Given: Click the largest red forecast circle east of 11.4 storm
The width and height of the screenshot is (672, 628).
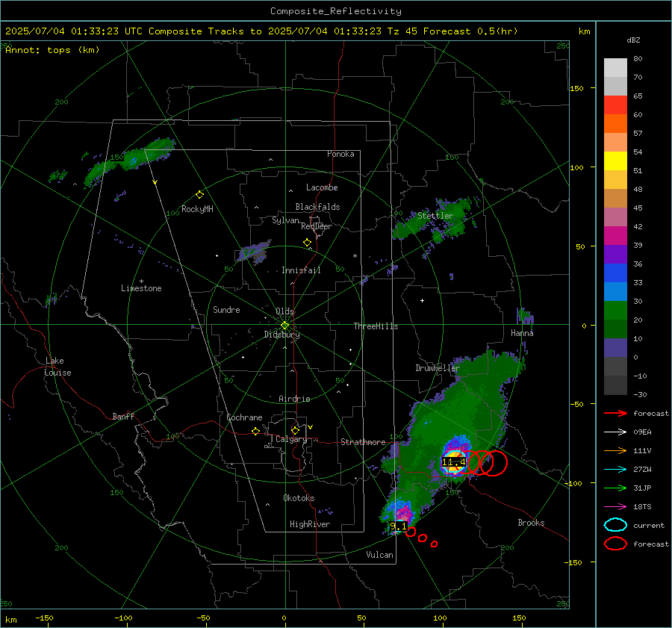Looking at the screenshot, I should click(x=494, y=463).
